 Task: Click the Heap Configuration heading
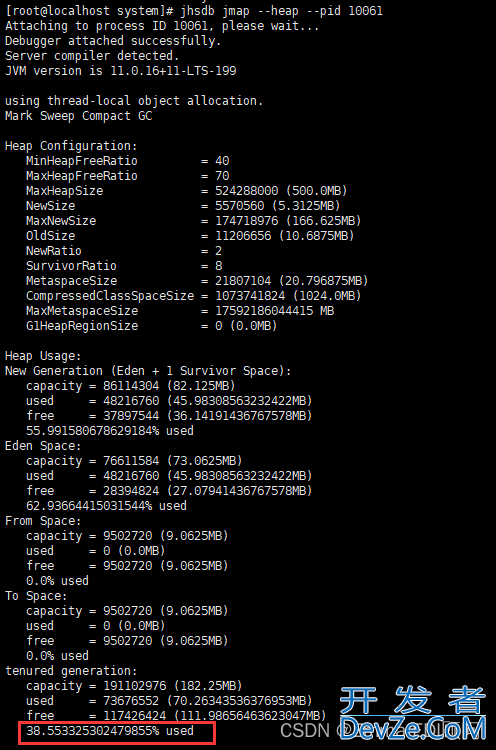(71, 146)
